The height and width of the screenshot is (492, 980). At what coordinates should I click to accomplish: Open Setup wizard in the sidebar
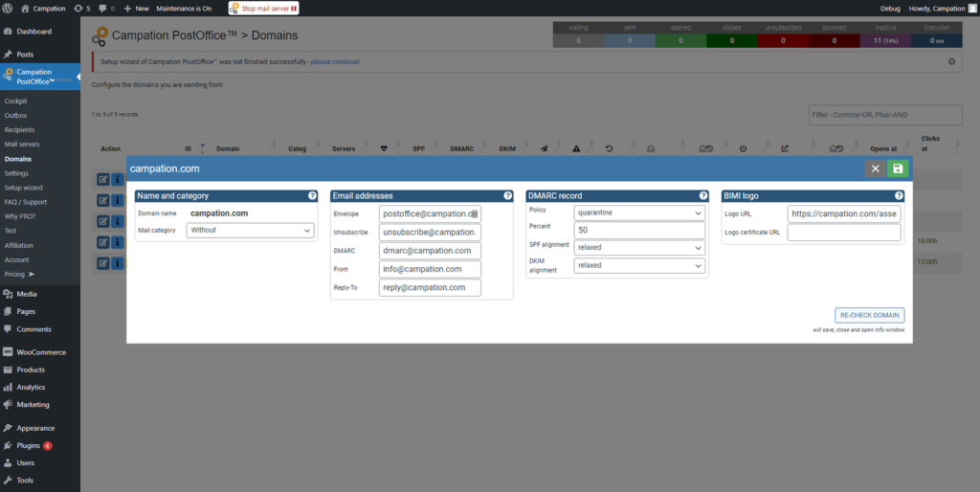[23, 188]
